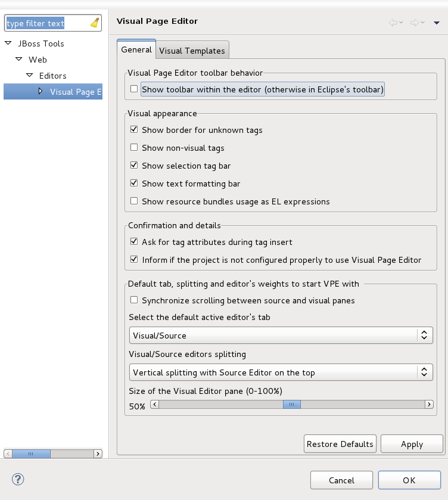Clear the filter using the broom icon
448x500 pixels.
tap(94, 23)
